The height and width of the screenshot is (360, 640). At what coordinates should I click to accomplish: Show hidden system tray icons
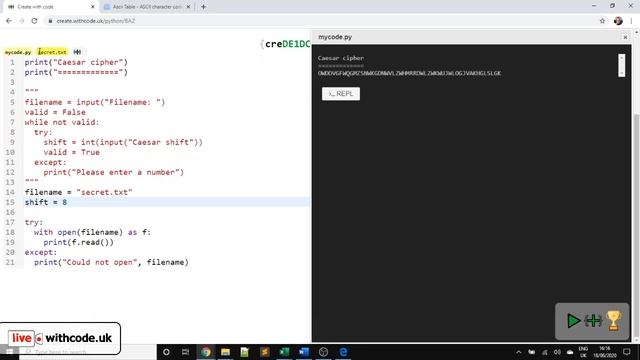coord(518,352)
